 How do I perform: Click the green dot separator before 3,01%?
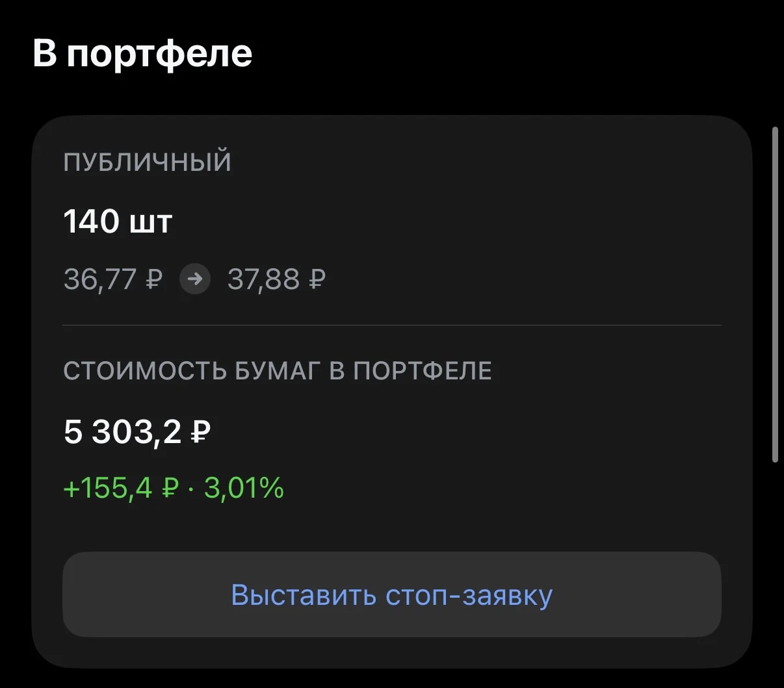[x=191, y=489]
